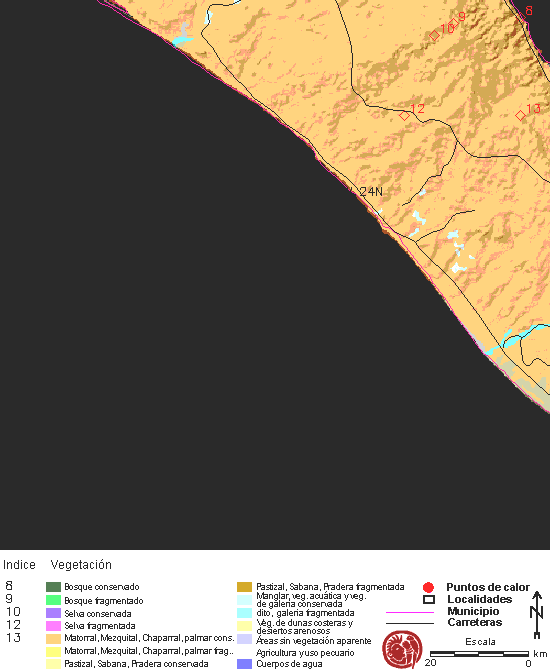The image size is (550, 670).
Task: Click the Carreteras legend label
Action: click(x=475, y=622)
